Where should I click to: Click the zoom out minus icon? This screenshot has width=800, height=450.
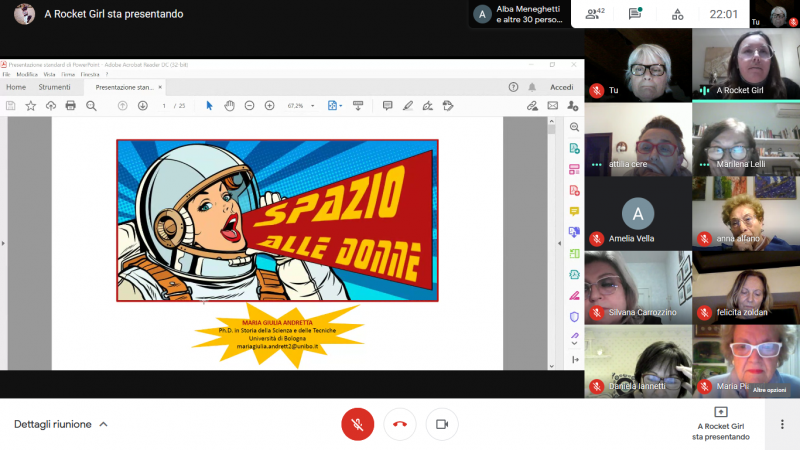pyautogui.click(x=249, y=106)
